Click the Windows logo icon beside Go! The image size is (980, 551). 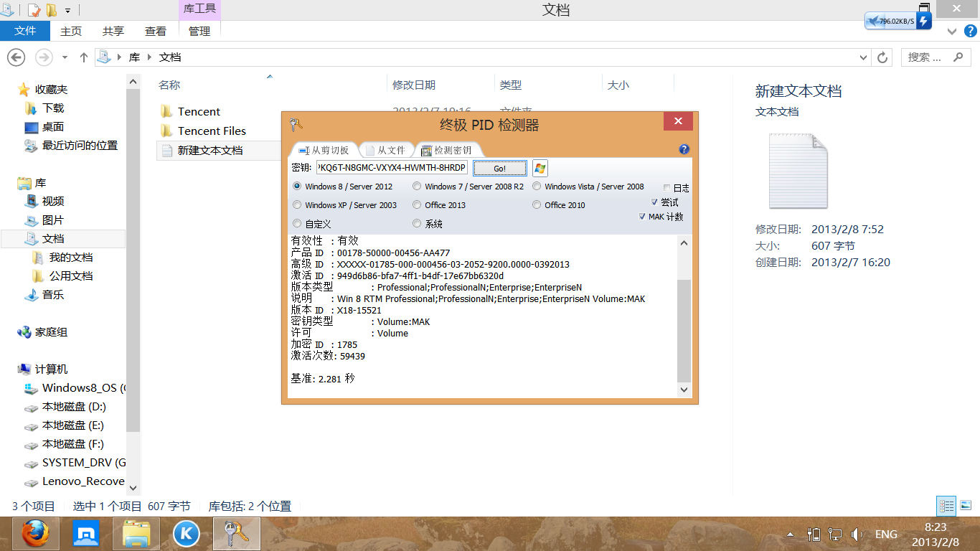pyautogui.click(x=540, y=168)
